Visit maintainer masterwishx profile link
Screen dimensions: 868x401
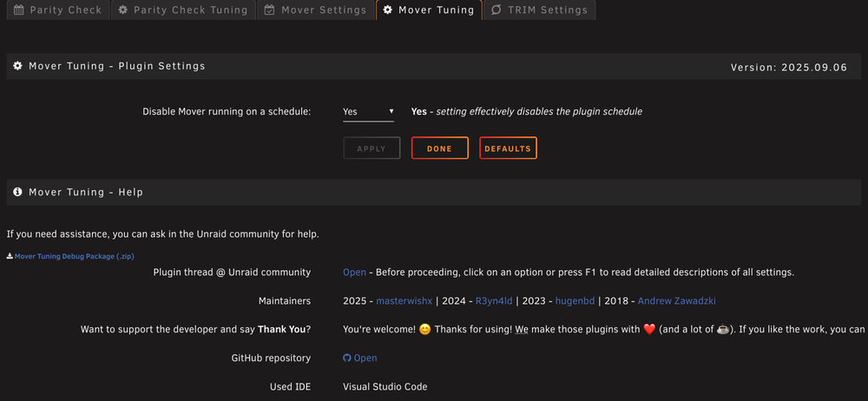tap(404, 301)
